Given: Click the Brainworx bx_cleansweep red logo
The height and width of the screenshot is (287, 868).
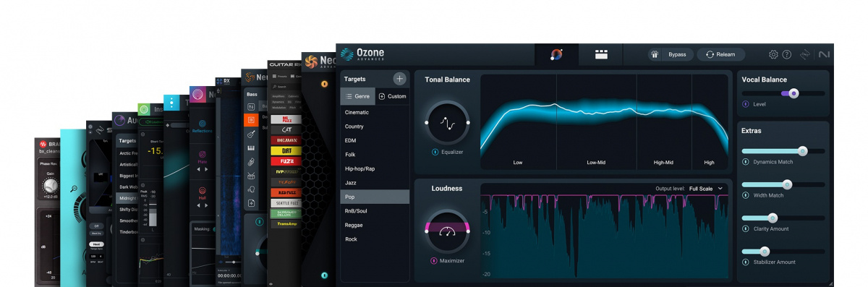Looking at the screenshot, I should (43, 143).
